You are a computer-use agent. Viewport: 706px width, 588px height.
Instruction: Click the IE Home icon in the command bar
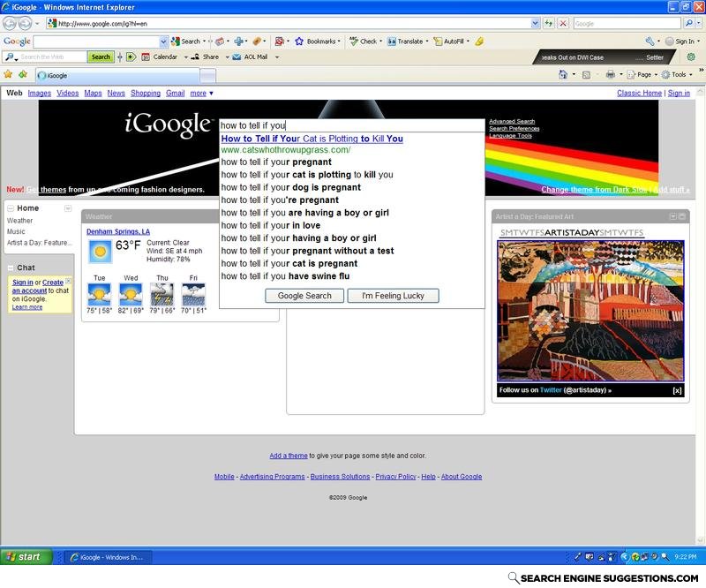pos(563,74)
